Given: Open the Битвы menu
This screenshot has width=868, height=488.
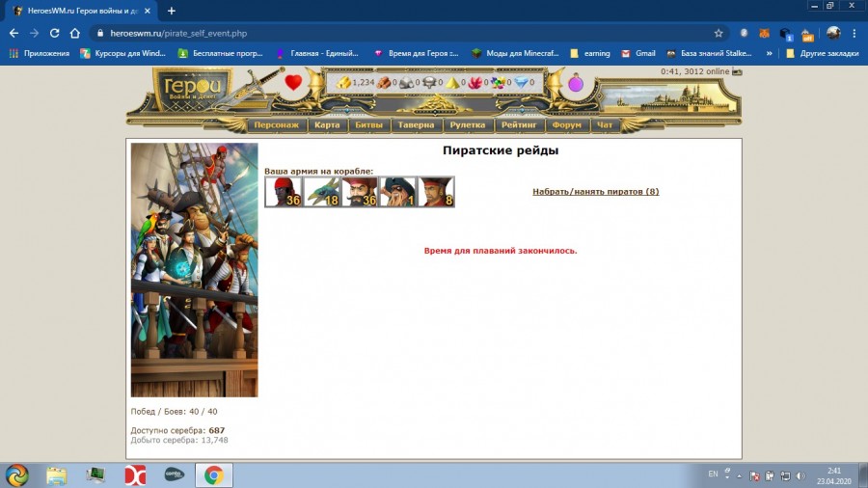Looking at the screenshot, I should click(x=368, y=125).
